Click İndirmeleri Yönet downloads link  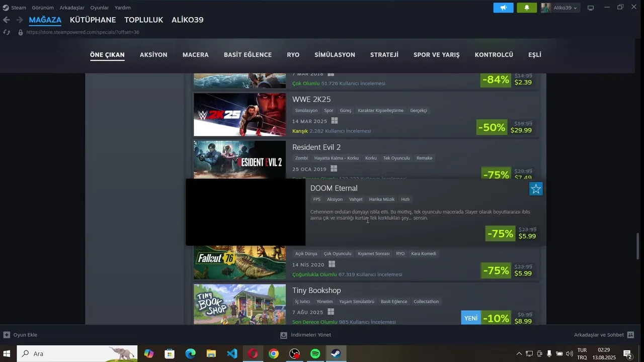(306, 335)
